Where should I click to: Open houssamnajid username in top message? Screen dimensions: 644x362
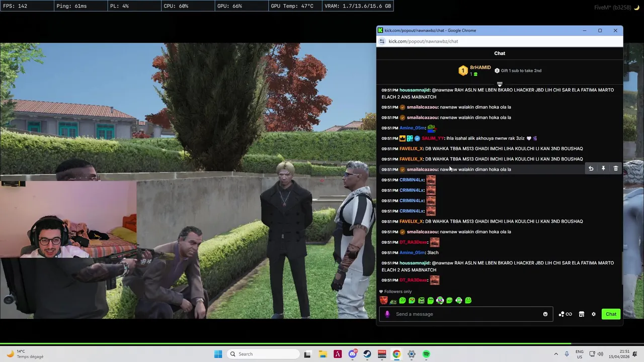pyautogui.click(x=415, y=90)
